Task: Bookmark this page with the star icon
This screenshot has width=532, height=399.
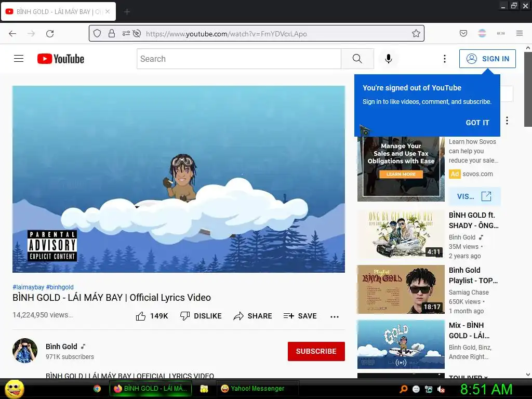Action: pyautogui.click(x=416, y=33)
